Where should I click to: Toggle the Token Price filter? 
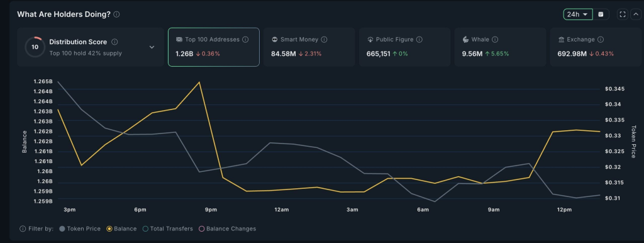[x=80, y=229]
